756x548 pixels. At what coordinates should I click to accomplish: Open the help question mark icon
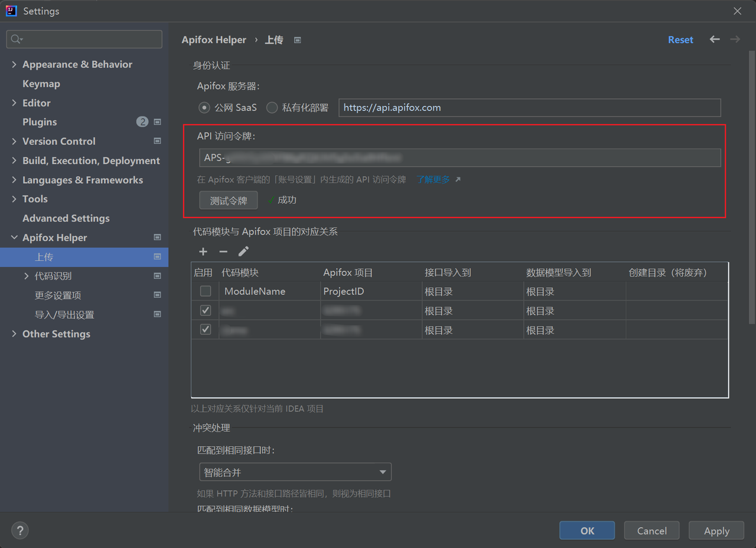(x=20, y=530)
